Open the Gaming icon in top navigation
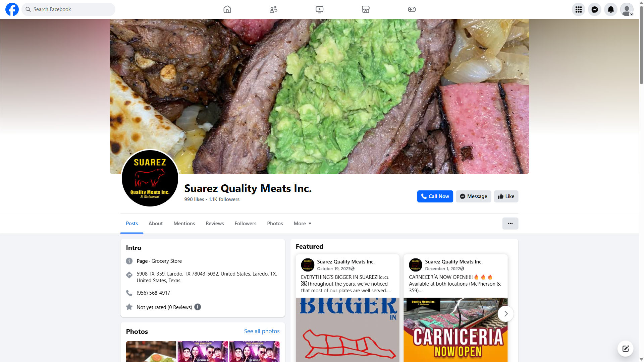This screenshot has width=644, height=362. pyautogui.click(x=412, y=9)
